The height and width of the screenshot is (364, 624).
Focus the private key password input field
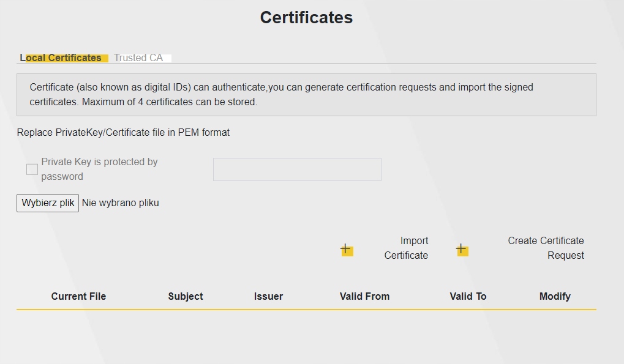297,169
